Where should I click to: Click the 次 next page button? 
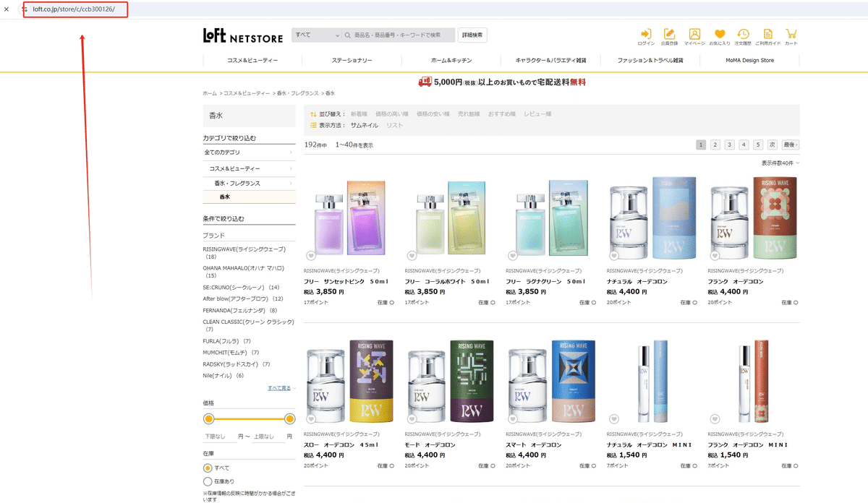[773, 145]
